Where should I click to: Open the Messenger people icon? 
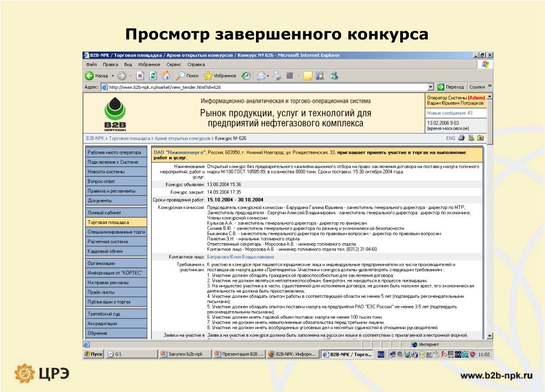click(x=334, y=76)
